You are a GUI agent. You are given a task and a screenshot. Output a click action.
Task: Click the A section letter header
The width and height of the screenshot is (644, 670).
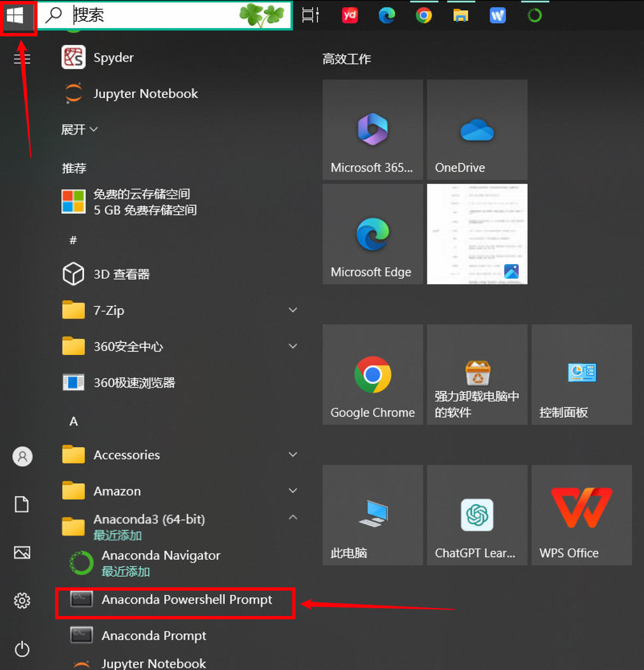tap(73, 422)
